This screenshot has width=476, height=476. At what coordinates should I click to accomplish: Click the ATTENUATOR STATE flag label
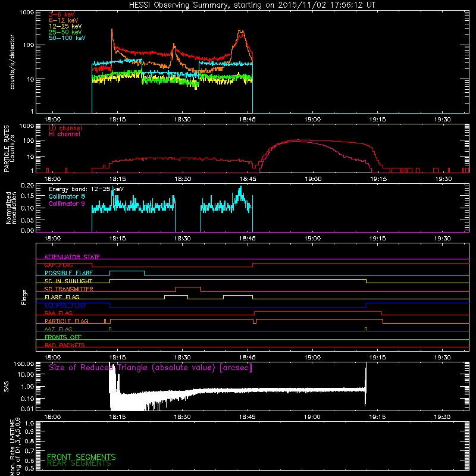pos(72,257)
